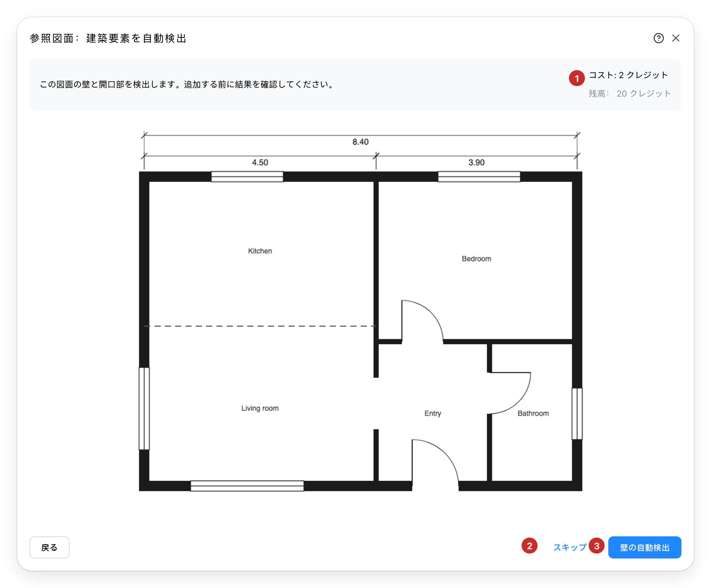This screenshot has width=711, height=588.
Task: Click the dialog title 参照図面: 建築要素を自動検出
Action: (x=108, y=38)
